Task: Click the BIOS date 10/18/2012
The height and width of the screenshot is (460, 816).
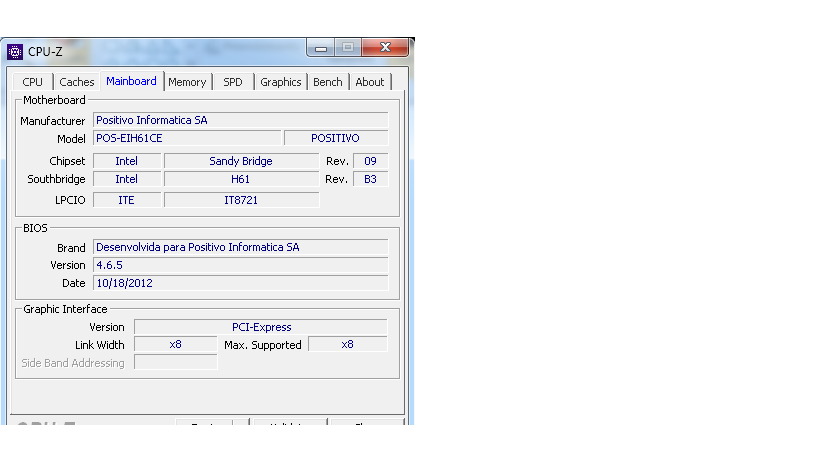Action: point(240,283)
